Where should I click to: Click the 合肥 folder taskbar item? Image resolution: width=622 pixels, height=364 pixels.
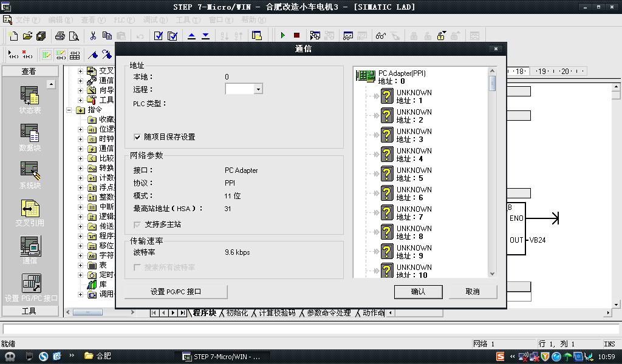(98, 356)
